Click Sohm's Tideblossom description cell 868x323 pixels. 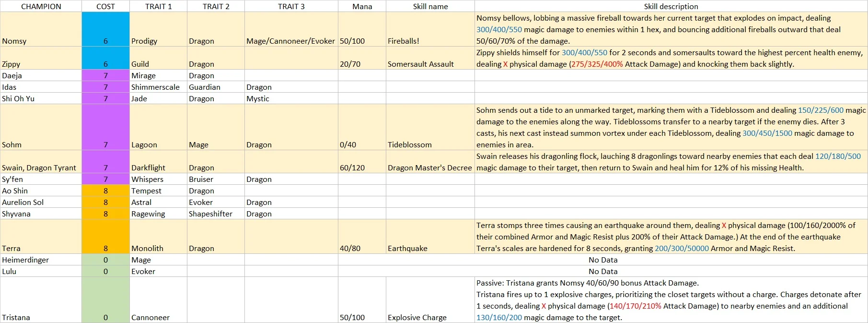click(x=671, y=127)
